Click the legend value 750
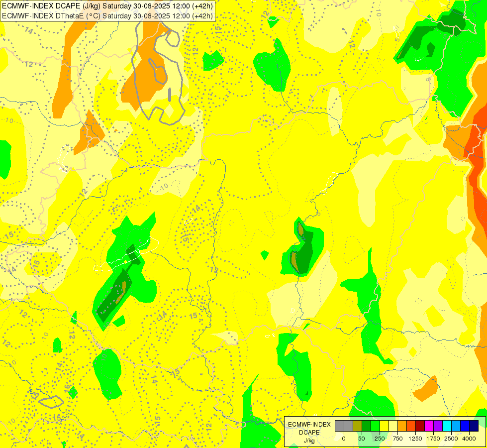The width and height of the screenshot is (487, 448). click(397, 439)
